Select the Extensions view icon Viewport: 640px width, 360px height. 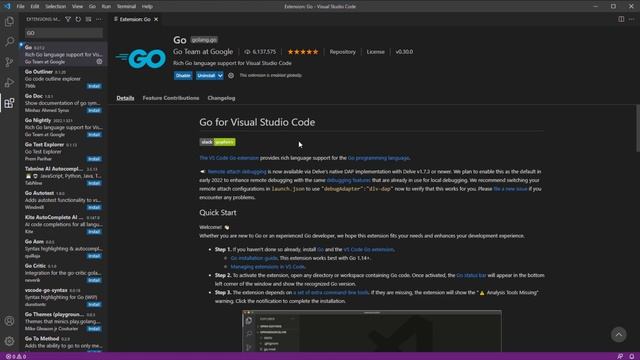[x=9, y=103]
